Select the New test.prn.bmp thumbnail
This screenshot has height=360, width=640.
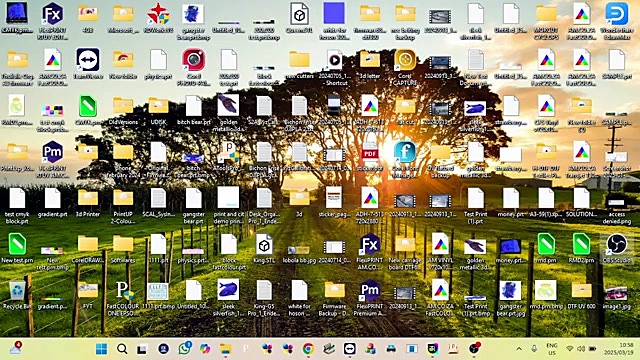tap(52, 251)
